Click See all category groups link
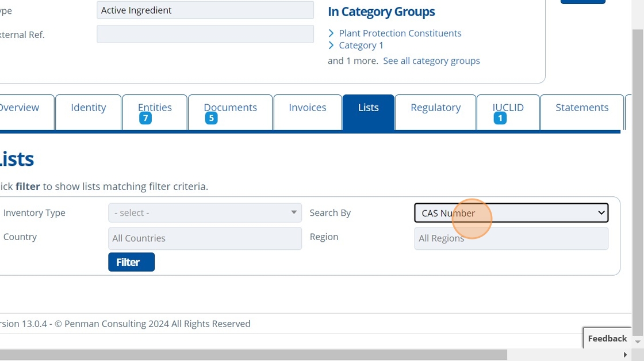 (x=431, y=61)
